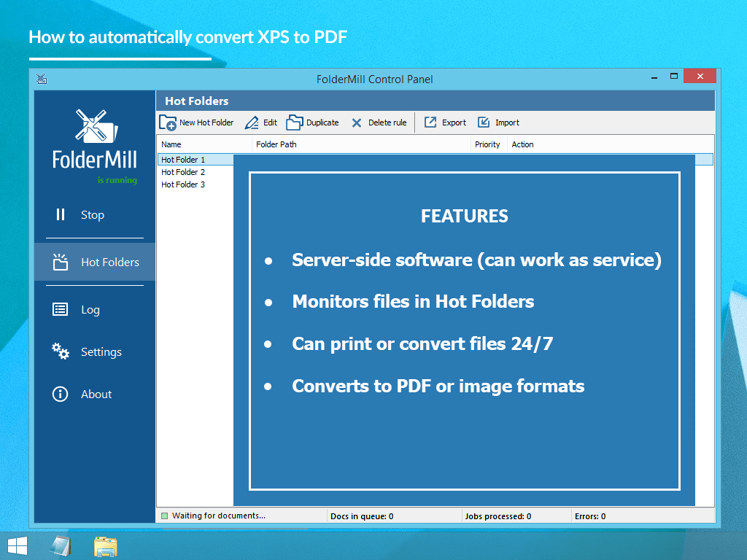
Task: Open the file explorer taskbar icon
Action: [105, 547]
